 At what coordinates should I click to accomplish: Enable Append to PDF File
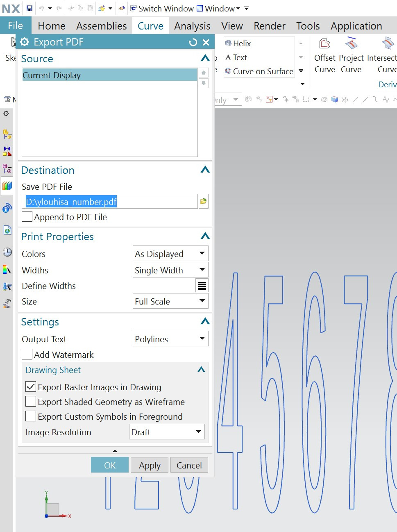click(27, 217)
